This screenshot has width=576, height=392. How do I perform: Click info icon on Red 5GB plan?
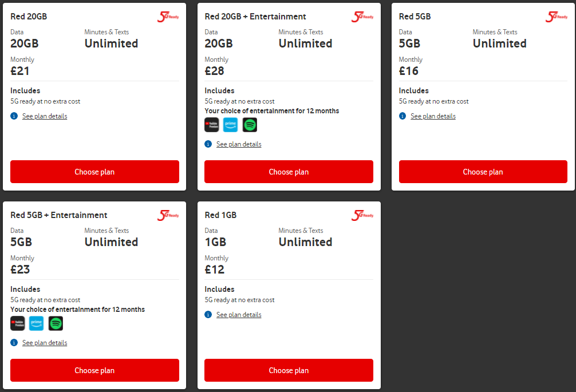tap(403, 116)
